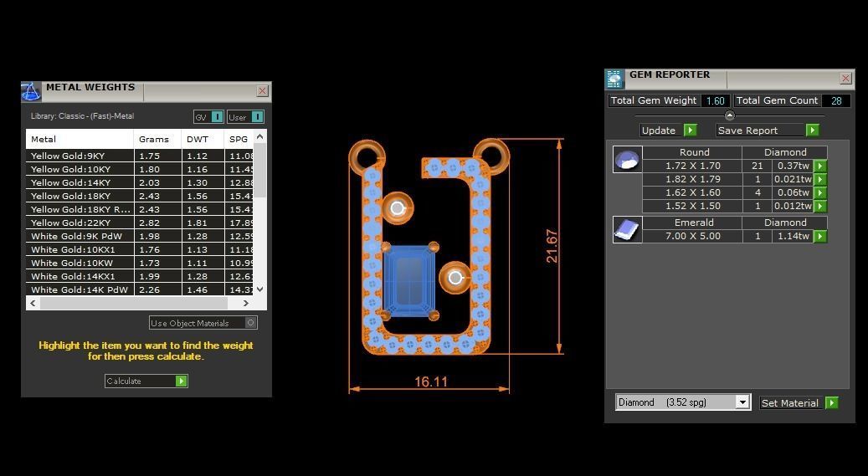The image size is (868, 476).
Task: Click the lower round bezel stone in viewport
Action: pyautogui.click(x=455, y=277)
